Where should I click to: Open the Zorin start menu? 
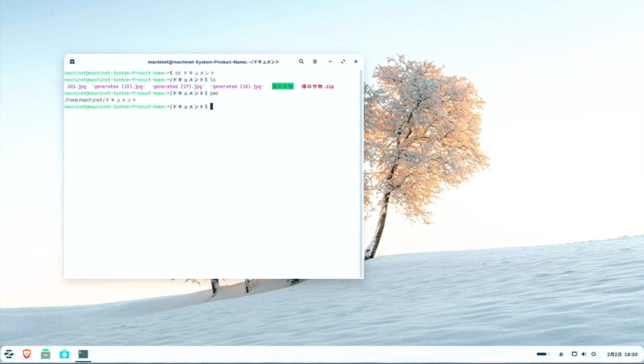pyautogui.click(x=9, y=354)
